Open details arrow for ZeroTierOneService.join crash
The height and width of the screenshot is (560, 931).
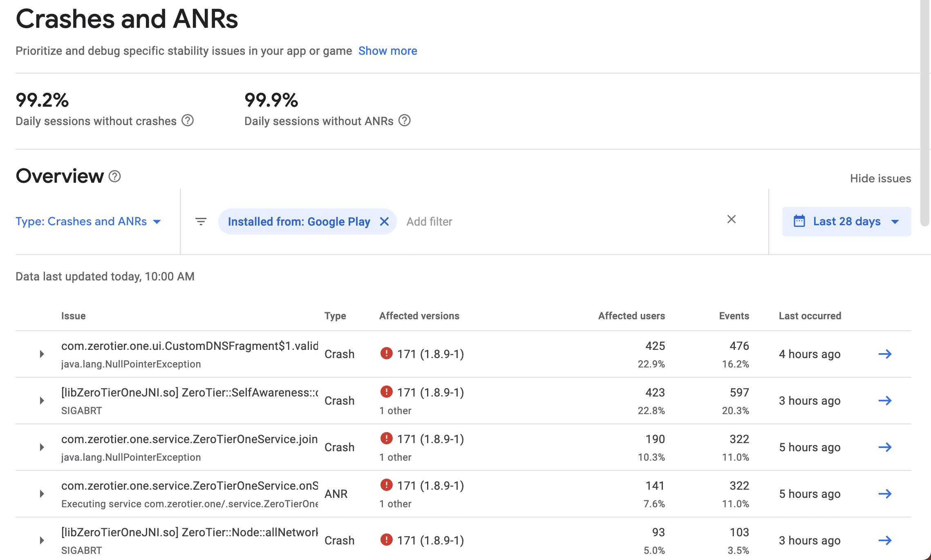pos(885,447)
